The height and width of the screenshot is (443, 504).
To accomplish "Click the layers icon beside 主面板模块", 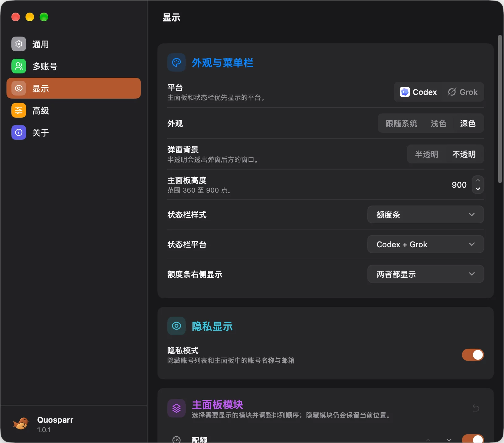I will click(176, 408).
